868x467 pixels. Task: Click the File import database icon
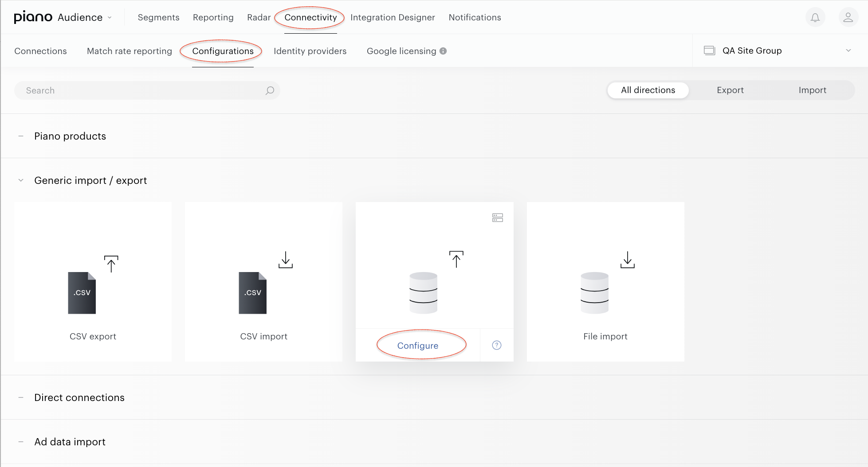coord(594,293)
